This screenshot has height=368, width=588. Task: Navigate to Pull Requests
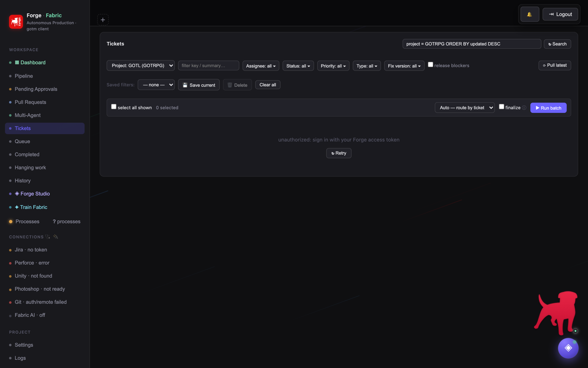click(45, 102)
